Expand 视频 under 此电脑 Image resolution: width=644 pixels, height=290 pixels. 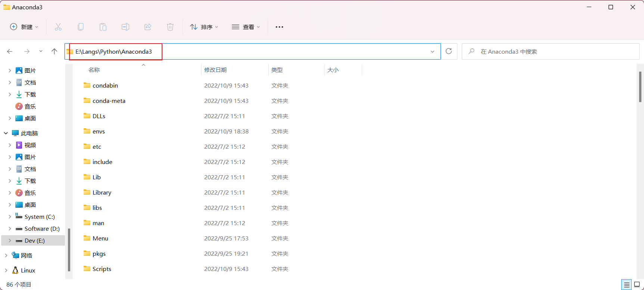click(x=10, y=145)
